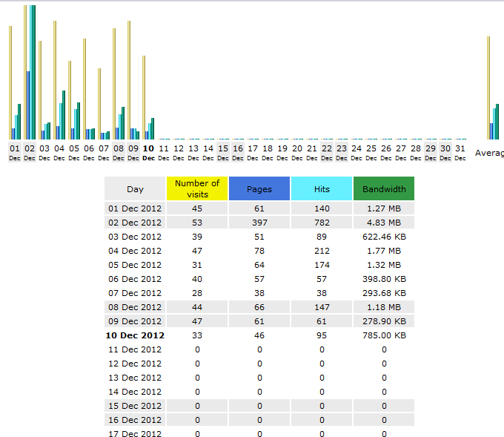Click the 31 Dec chart axis label
The image size is (504, 437).
coord(460,152)
